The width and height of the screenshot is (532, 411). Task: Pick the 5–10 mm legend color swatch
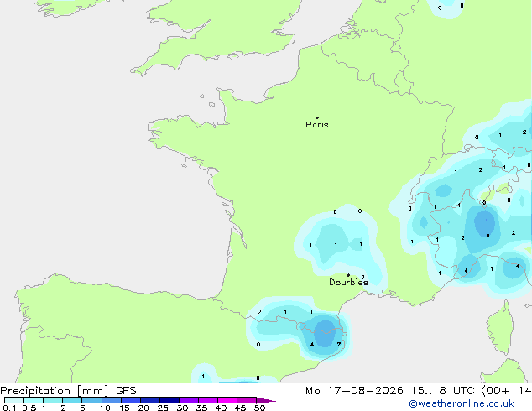pos(91,400)
